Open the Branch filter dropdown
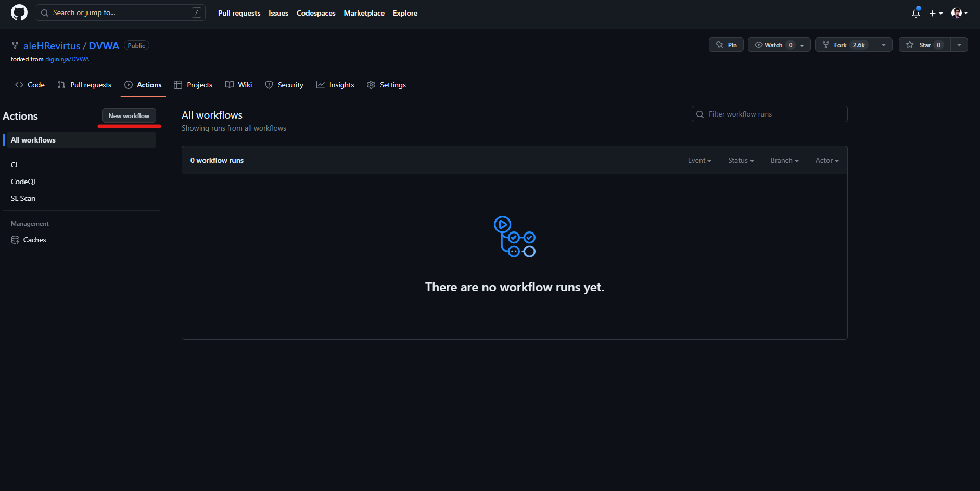Screen dimensions: 980x491 point(784,160)
